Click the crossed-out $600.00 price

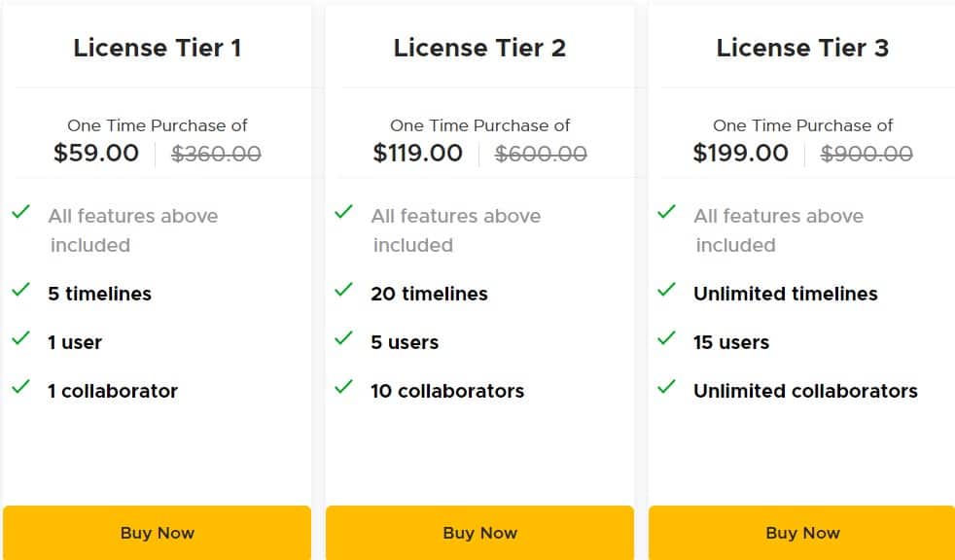[x=541, y=154]
